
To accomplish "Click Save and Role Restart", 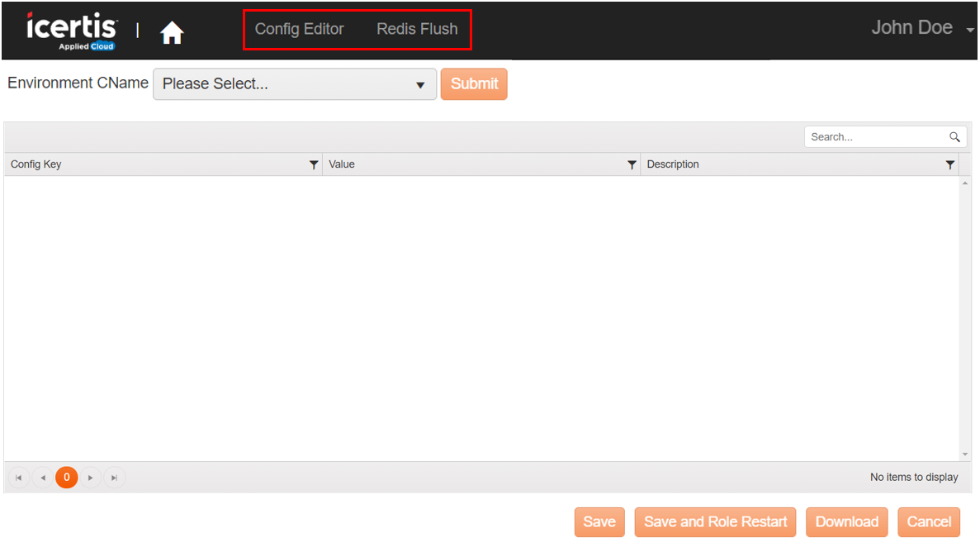I will [715, 522].
